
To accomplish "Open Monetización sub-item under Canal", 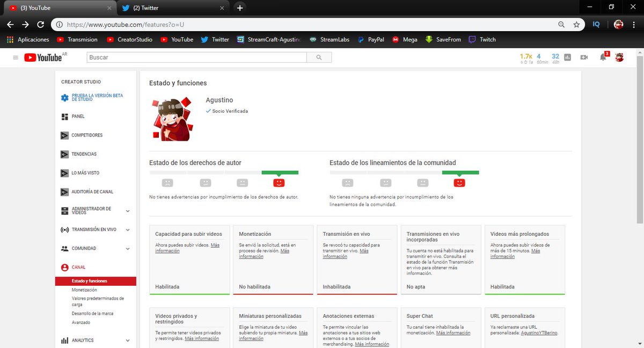I will pyautogui.click(x=84, y=290).
